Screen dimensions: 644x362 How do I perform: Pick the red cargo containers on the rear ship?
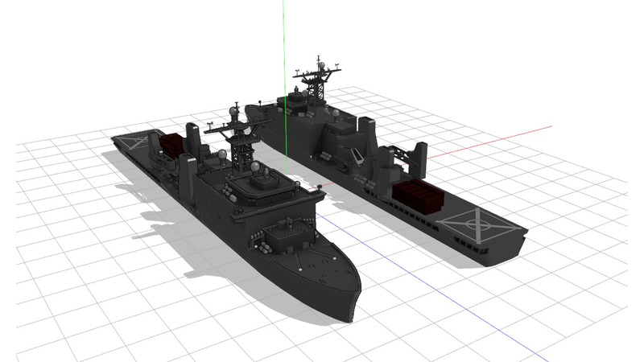(418, 196)
